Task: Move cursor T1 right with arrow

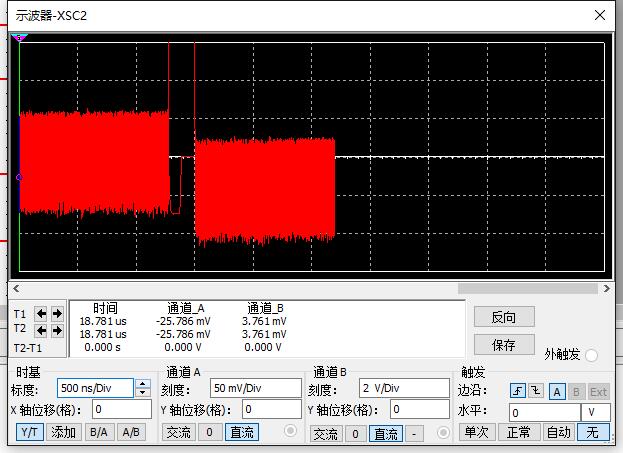Action: [x=57, y=314]
